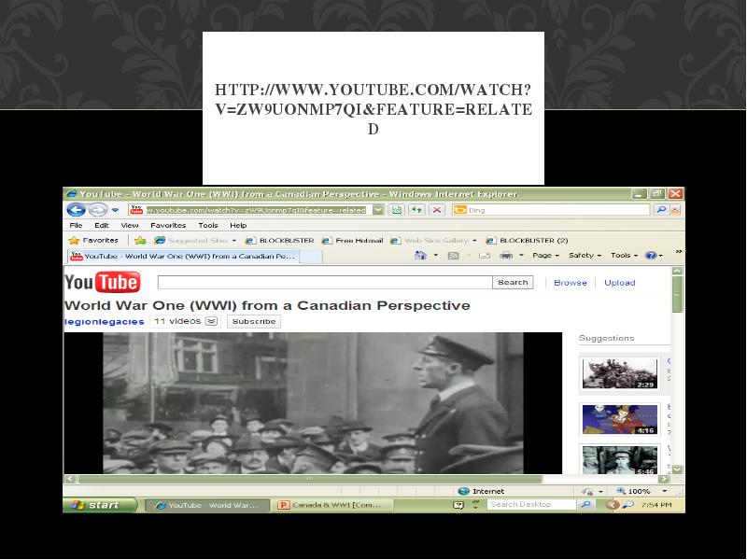This screenshot has width=747, height=560.
Task: Click the RSS Feeds icon
Action: point(454,256)
